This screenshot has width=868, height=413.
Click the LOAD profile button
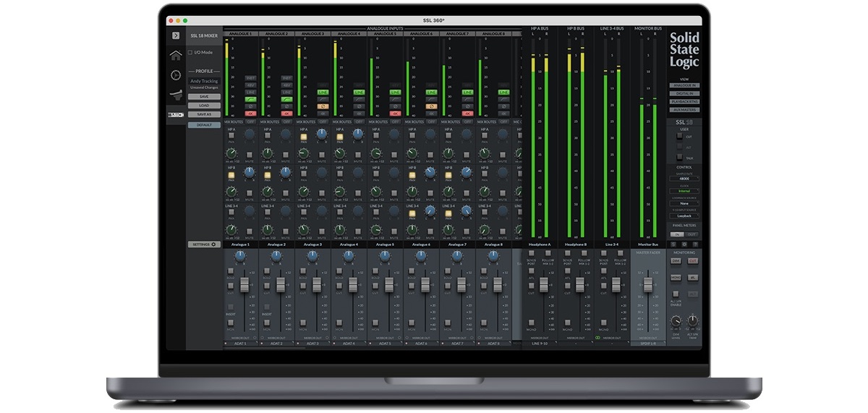tap(204, 106)
